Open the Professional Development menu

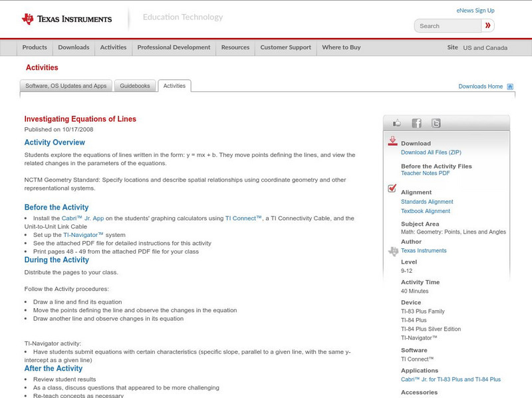174,48
